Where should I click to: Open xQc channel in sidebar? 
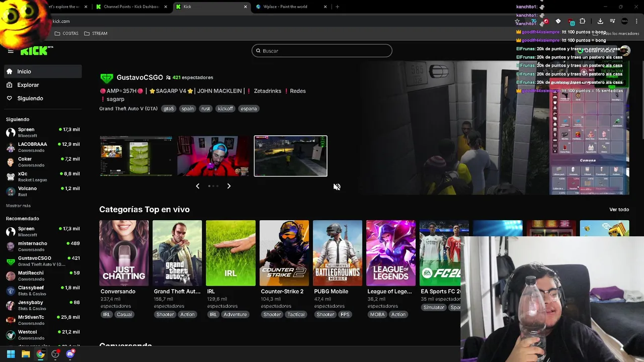click(x=43, y=176)
